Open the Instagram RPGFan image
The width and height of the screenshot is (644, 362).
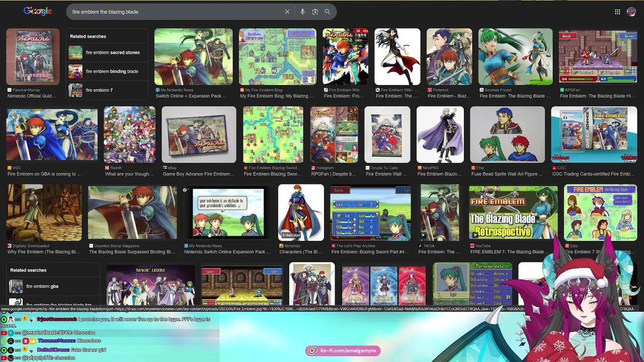tap(334, 135)
